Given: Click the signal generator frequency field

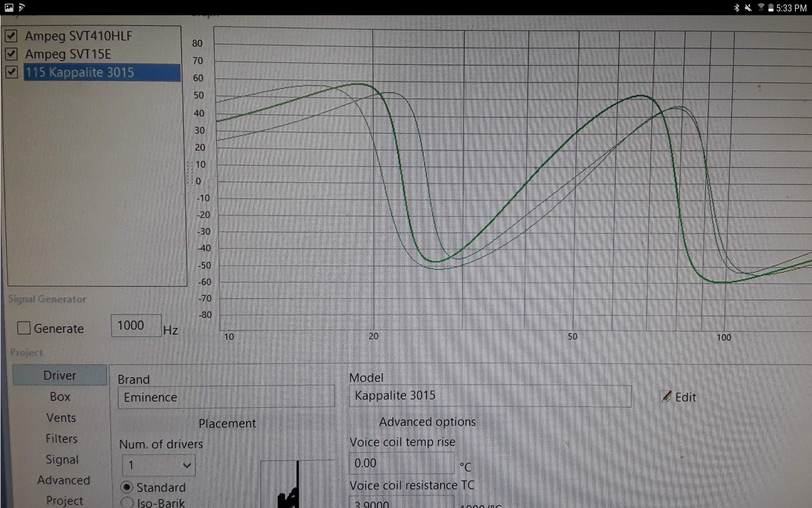Looking at the screenshot, I should point(136,326).
